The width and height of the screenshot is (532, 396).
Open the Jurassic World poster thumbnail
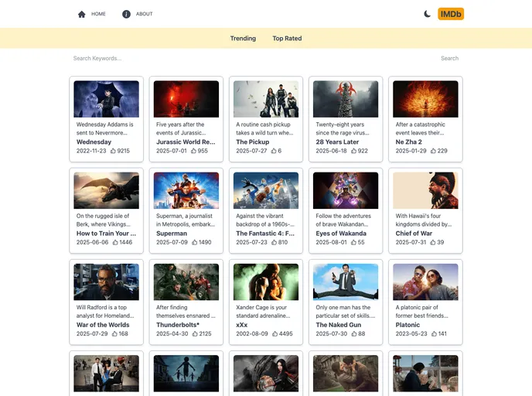point(186,99)
